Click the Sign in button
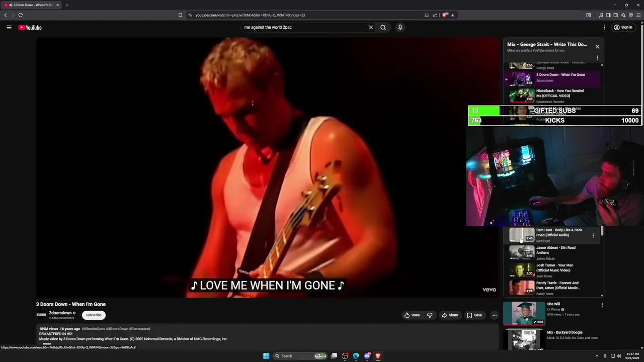 click(623, 27)
